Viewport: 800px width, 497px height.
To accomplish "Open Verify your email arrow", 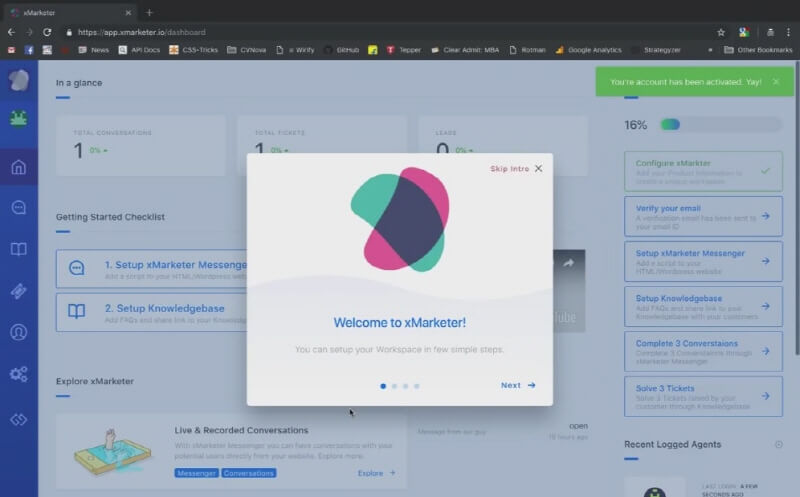I will (765, 216).
